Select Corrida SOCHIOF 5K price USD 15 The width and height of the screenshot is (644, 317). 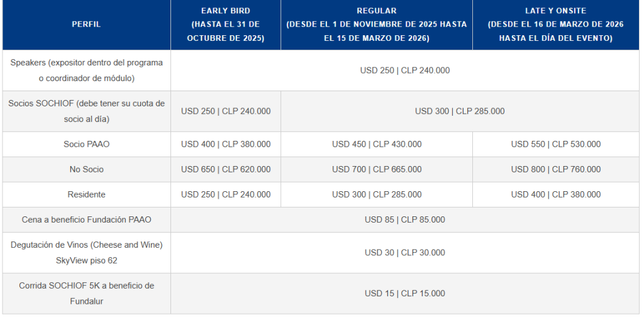(x=405, y=293)
